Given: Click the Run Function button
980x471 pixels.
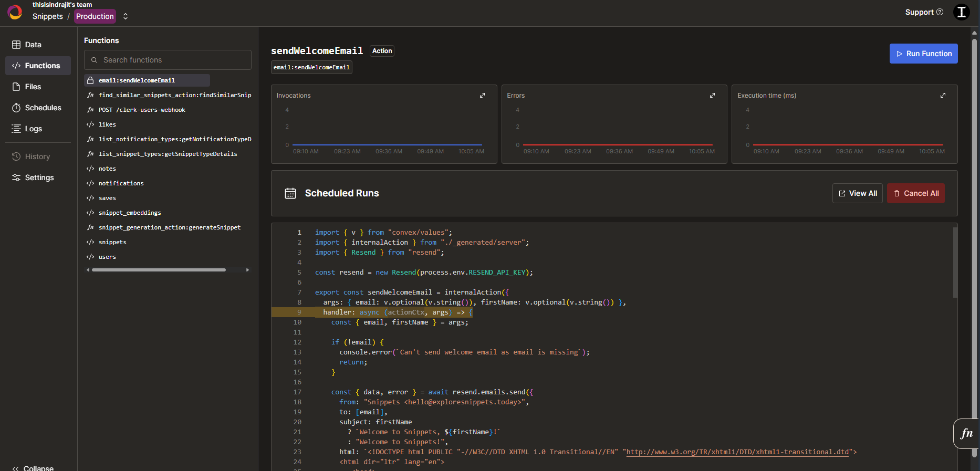Looking at the screenshot, I should [923, 54].
